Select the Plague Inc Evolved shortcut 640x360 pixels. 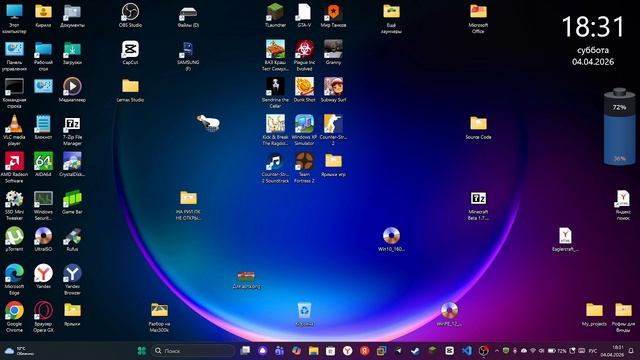pos(304,56)
